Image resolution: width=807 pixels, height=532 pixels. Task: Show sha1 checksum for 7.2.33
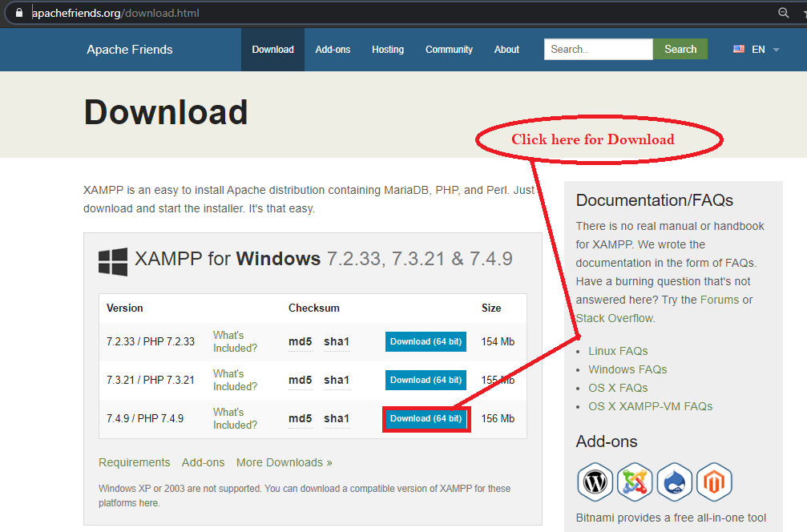(337, 341)
